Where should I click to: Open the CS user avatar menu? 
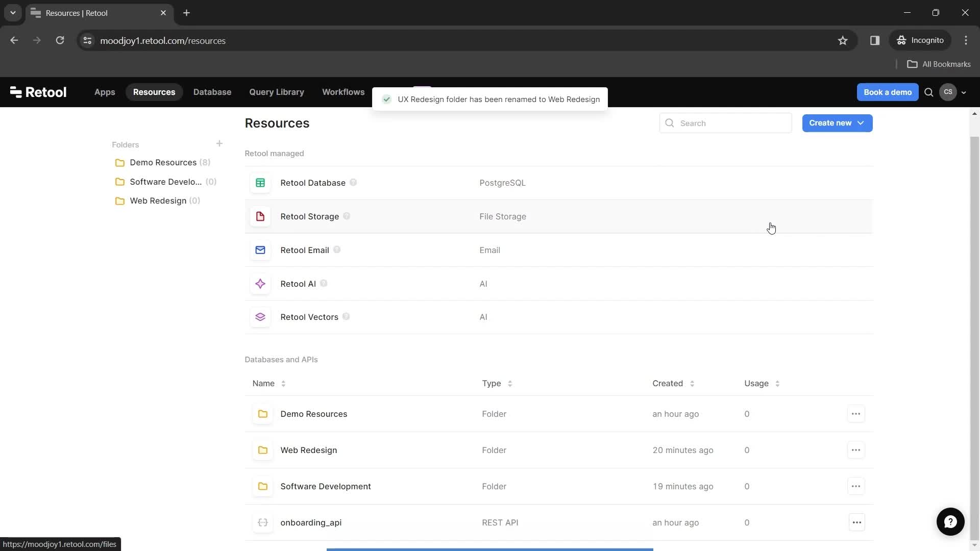948,92
